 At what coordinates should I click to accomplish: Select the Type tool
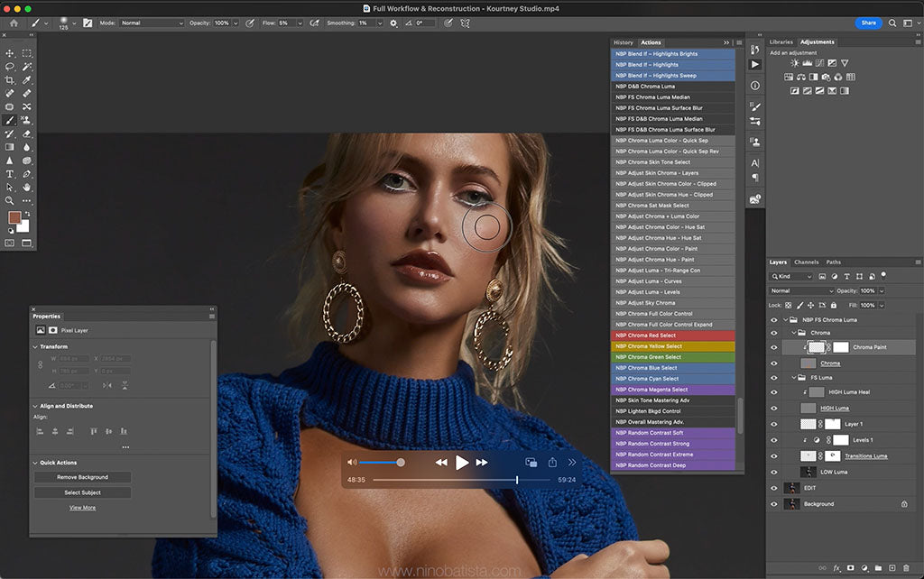[11, 174]
